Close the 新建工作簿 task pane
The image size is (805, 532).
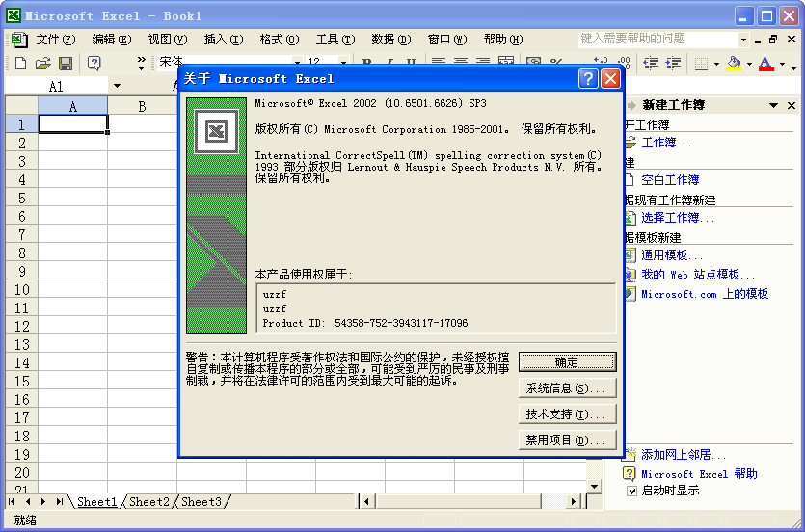792,105
